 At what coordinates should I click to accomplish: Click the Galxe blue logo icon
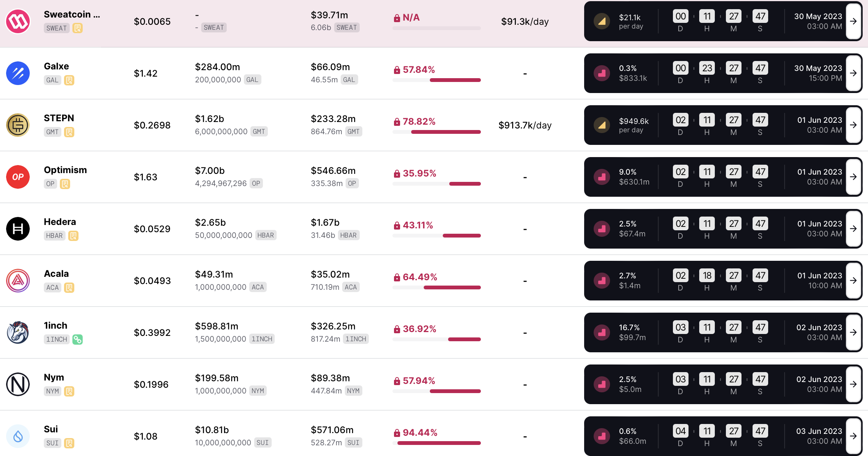point(18,73)
